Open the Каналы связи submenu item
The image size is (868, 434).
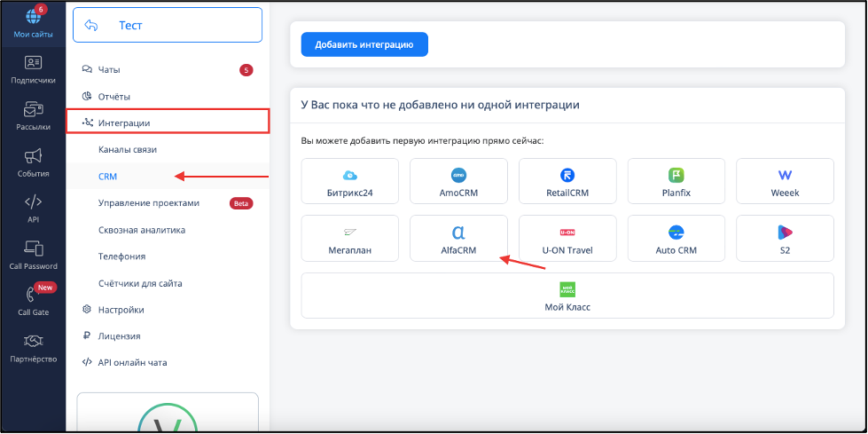pyautogui.click(x=168, y=150)
